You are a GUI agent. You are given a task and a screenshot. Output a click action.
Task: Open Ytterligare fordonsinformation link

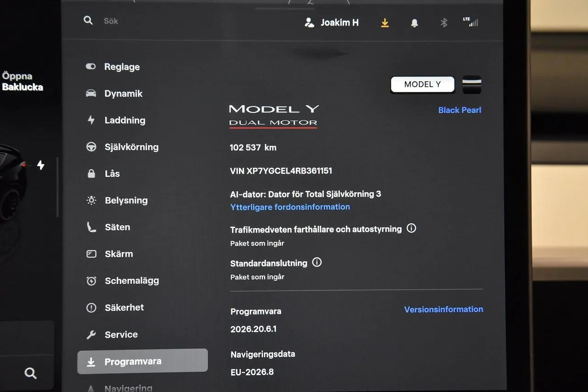(x=290, y=207)
